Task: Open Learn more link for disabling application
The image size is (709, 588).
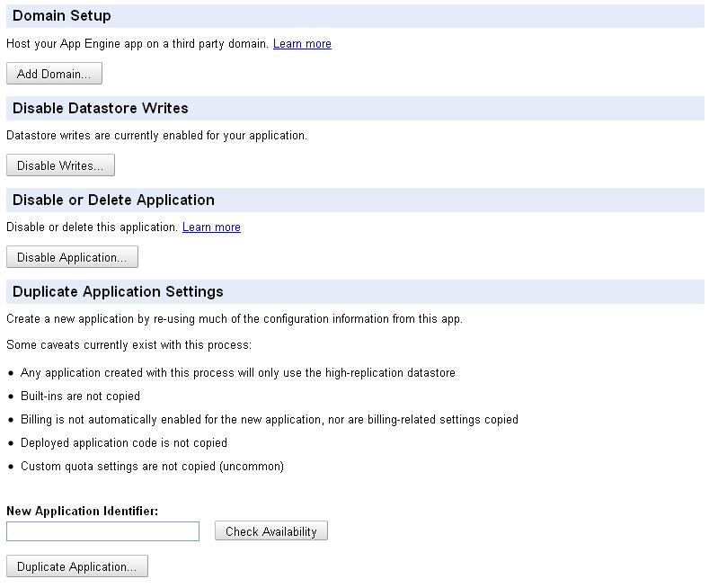Action: tap(211, 227)
